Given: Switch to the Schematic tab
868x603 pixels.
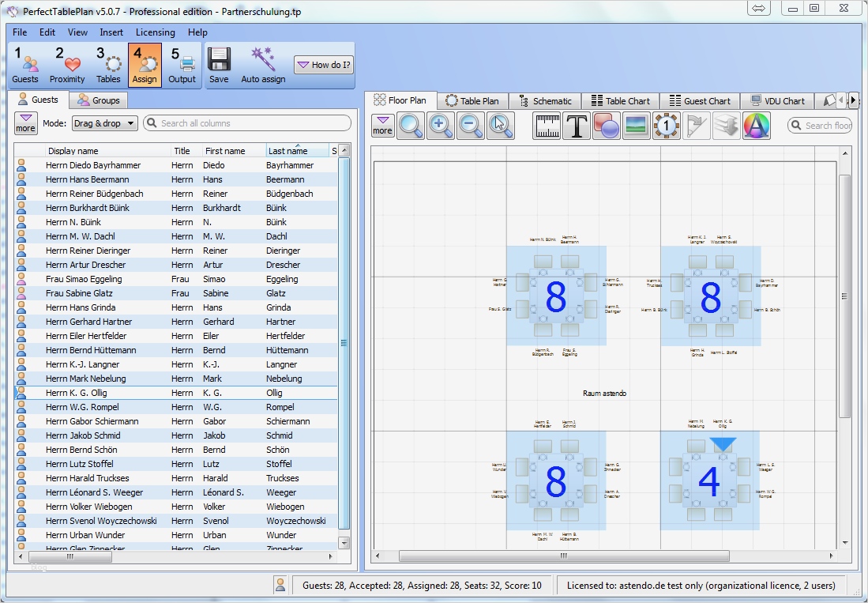Looking at the screenshot, I should tap(545, 100).
